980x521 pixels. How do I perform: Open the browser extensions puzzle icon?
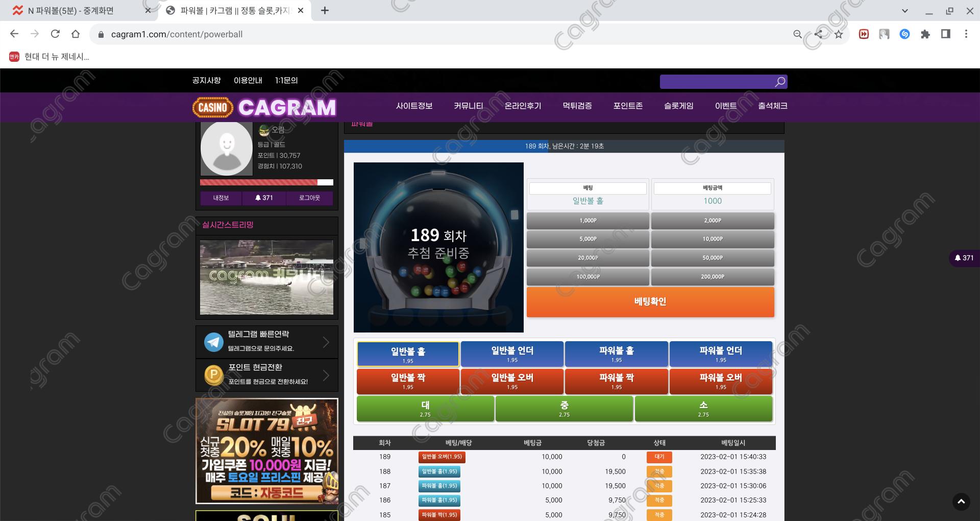(925, 34)
